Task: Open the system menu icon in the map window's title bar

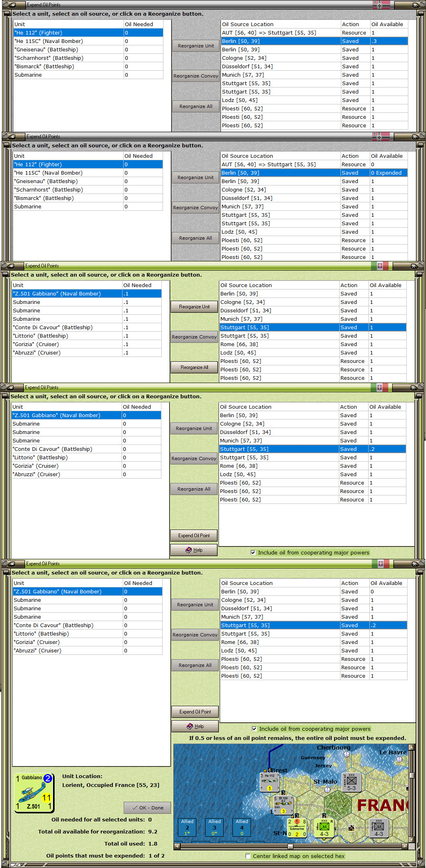Action: pos(11,564)
